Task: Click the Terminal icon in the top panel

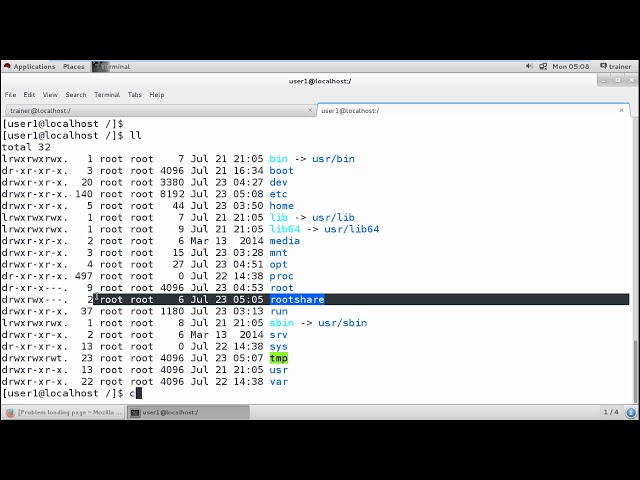Action: click(x=98, y=67)
